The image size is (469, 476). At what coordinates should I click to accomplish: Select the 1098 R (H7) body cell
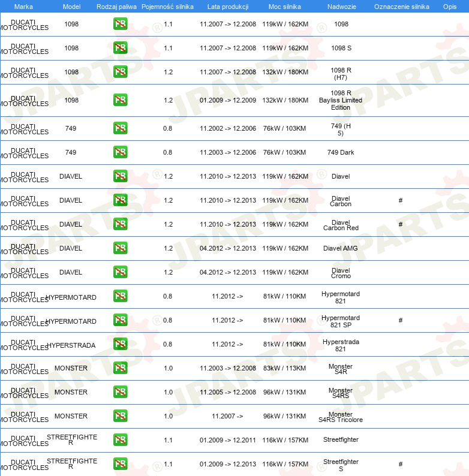341,74
